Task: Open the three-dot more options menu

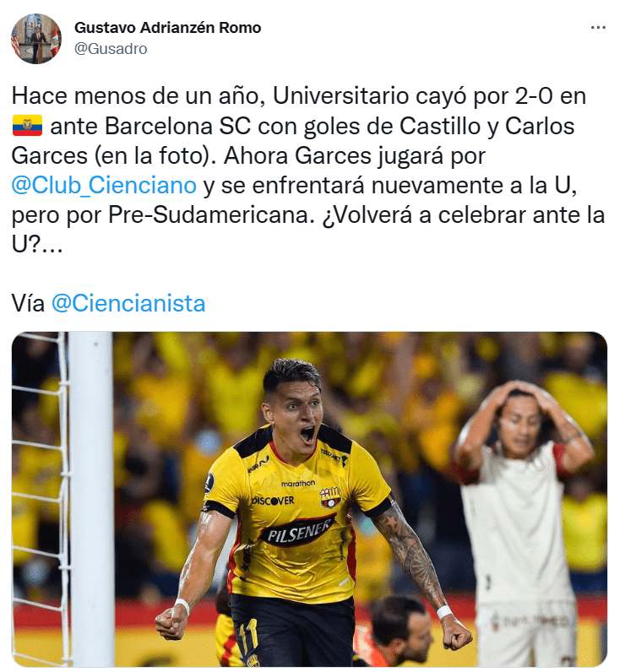Action: click(x=598, y=27)
